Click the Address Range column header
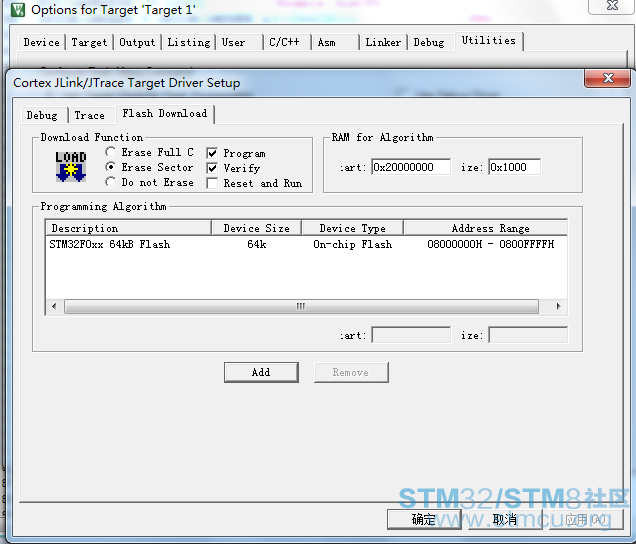The image size is (636, 544). click(486, 228)
